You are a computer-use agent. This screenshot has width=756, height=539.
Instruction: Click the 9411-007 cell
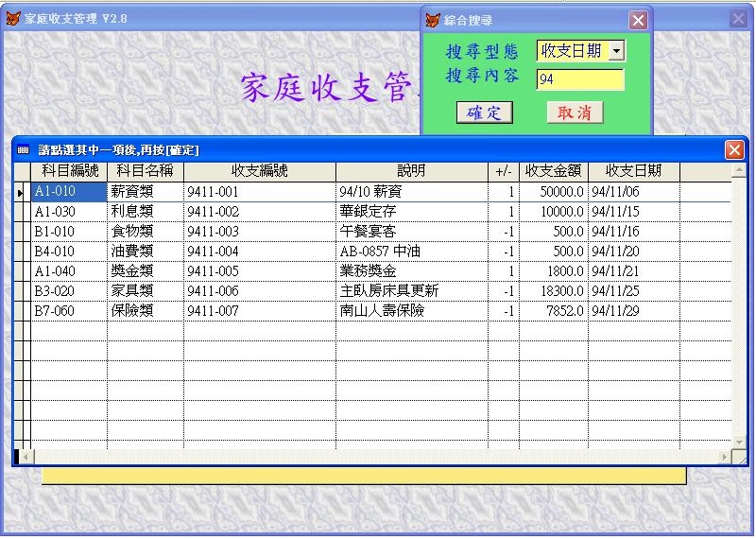[259, 311]
